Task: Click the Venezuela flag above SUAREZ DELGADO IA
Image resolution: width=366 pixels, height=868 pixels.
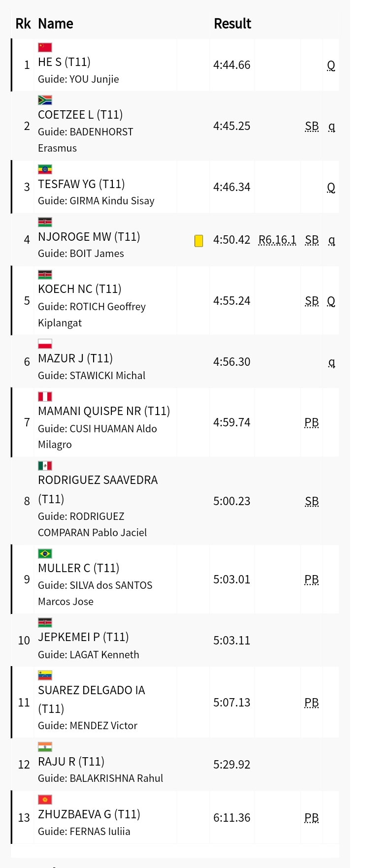Action: click(45, 675)
